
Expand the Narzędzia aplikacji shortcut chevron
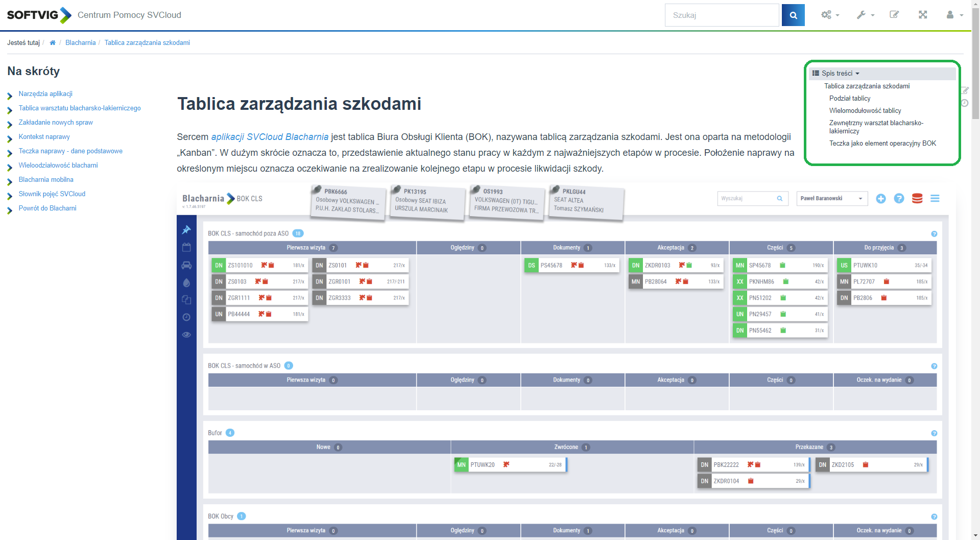10,96
